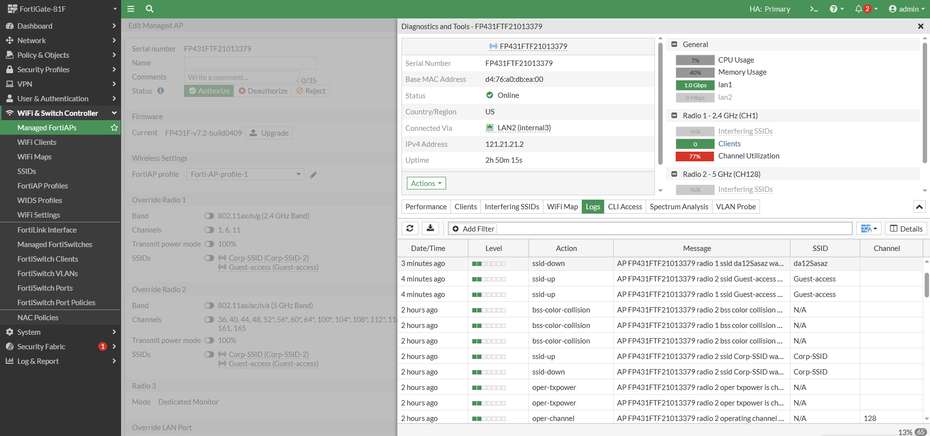Toggle Override Radio 1 SSIDs switch
This screenshot has height=436, width=930.
pos(209,258)
